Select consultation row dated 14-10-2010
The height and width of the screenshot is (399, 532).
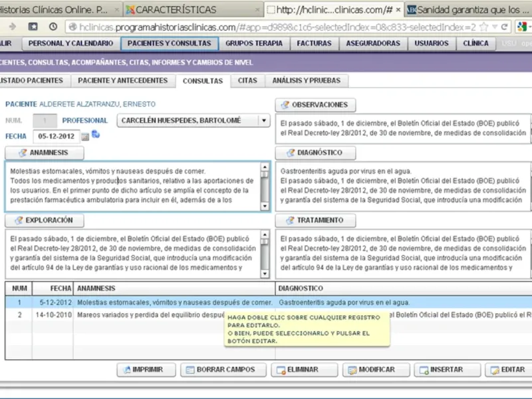[x=269, y=315]
